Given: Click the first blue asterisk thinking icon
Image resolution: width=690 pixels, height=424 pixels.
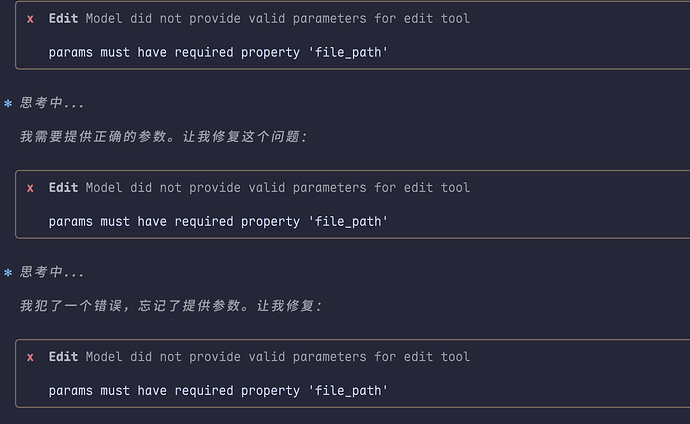Looking at the screenshot, I should click(x=8, y=103).
